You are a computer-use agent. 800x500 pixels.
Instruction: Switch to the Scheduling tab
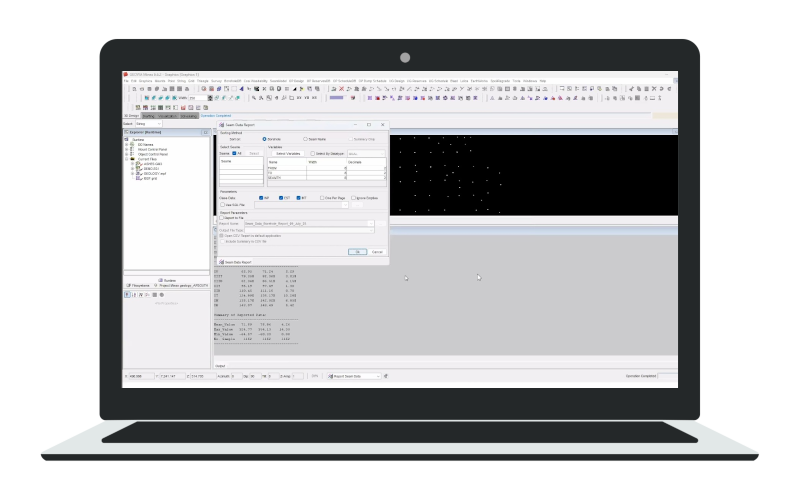(x=188, y=116)
